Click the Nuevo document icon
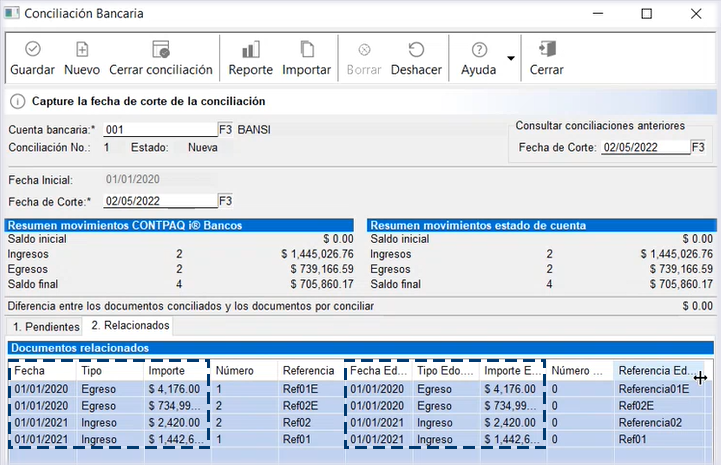Screen dimensions: 721x466 click(82, 49)
